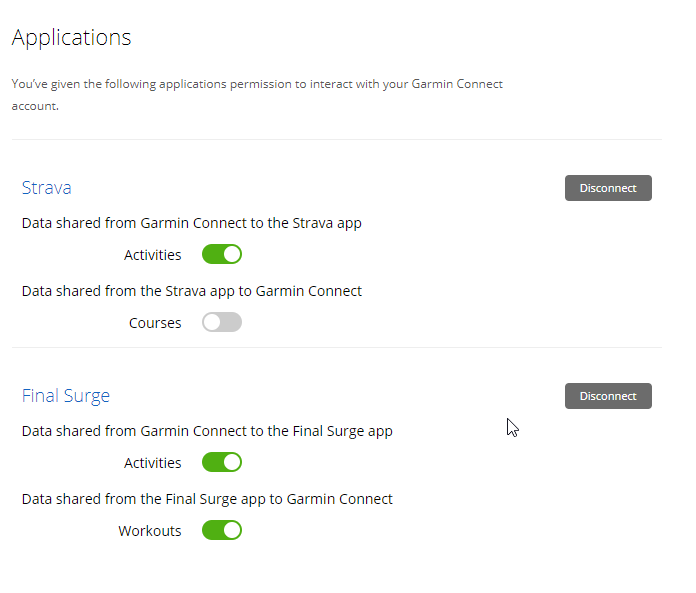Click the Activities label under Strava

[x=153, y=255]
